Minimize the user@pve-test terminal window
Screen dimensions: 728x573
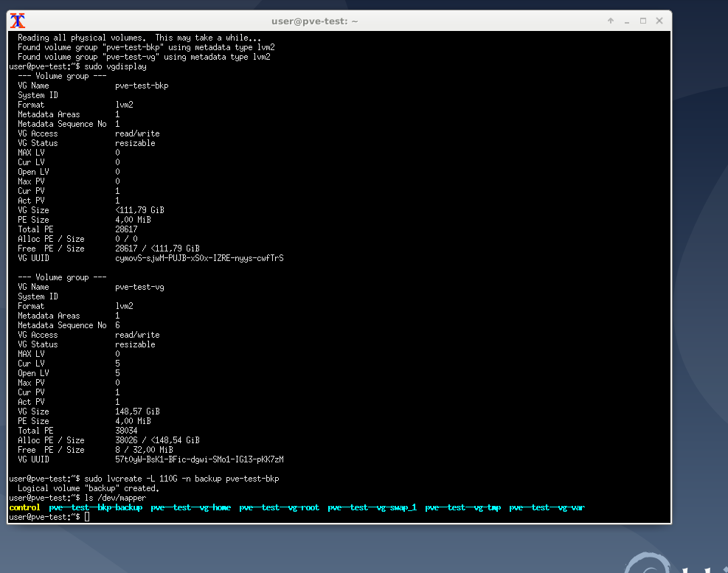pos(627,21)
